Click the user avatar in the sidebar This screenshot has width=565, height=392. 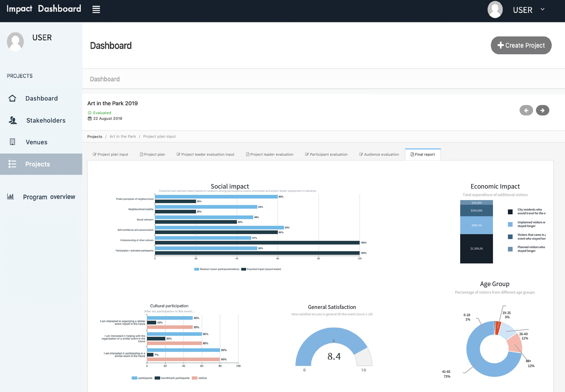coord(15,41)
